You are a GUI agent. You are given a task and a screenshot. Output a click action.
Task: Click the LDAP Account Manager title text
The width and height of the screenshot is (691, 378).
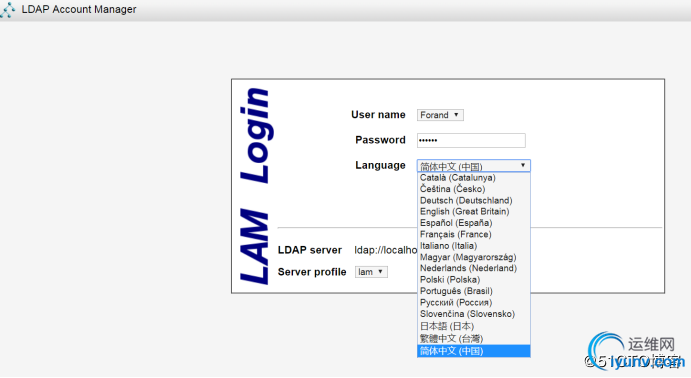79,9
